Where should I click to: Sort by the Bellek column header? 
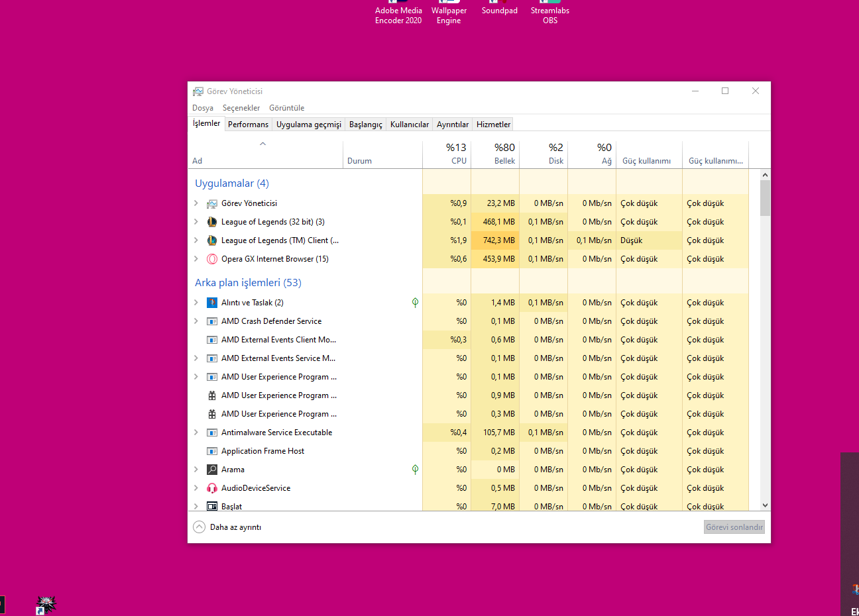[495, 154]
